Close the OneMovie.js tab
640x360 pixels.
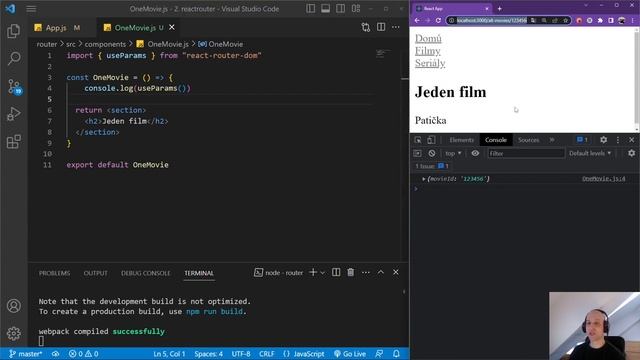172,27
